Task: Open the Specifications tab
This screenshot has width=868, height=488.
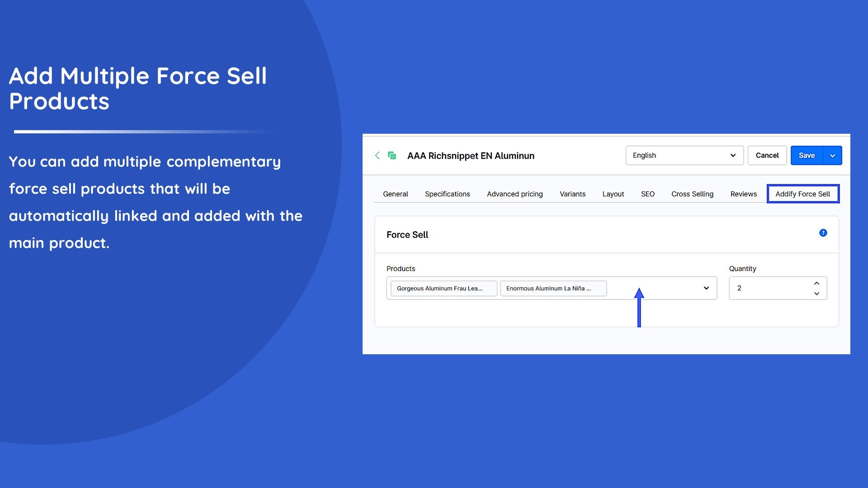Action: click(447, 194)
